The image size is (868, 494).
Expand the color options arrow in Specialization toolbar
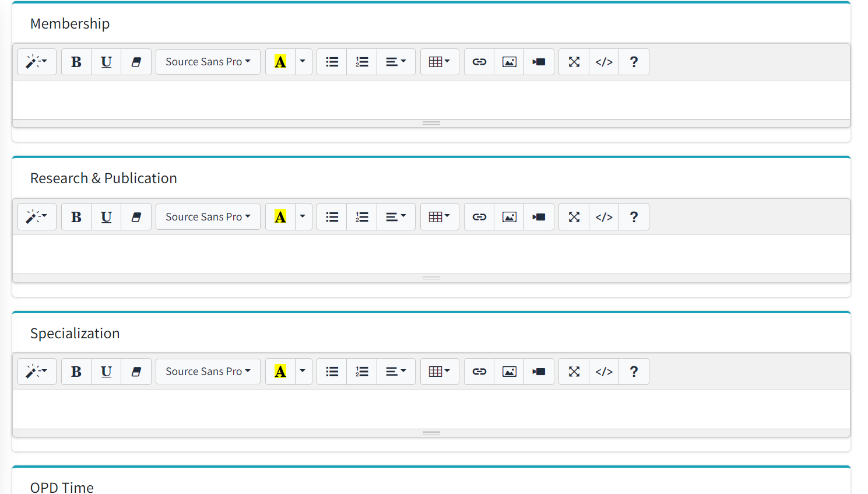[x=303, y=372]
